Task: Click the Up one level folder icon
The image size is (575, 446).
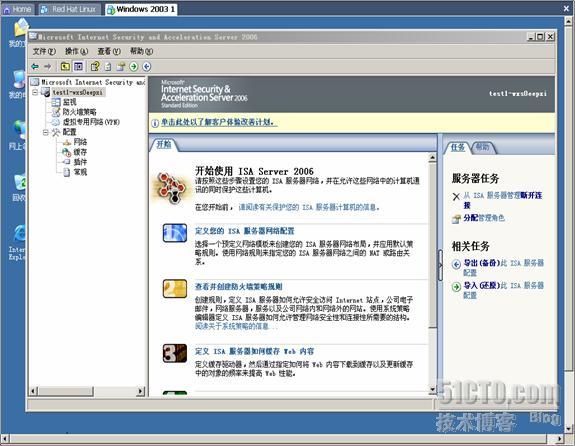Action: 65,66
